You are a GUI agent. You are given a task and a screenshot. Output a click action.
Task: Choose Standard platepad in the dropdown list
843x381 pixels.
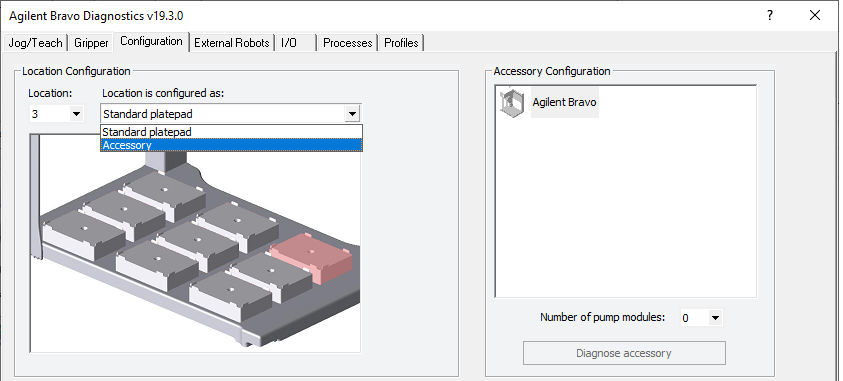tap(231, 132)
